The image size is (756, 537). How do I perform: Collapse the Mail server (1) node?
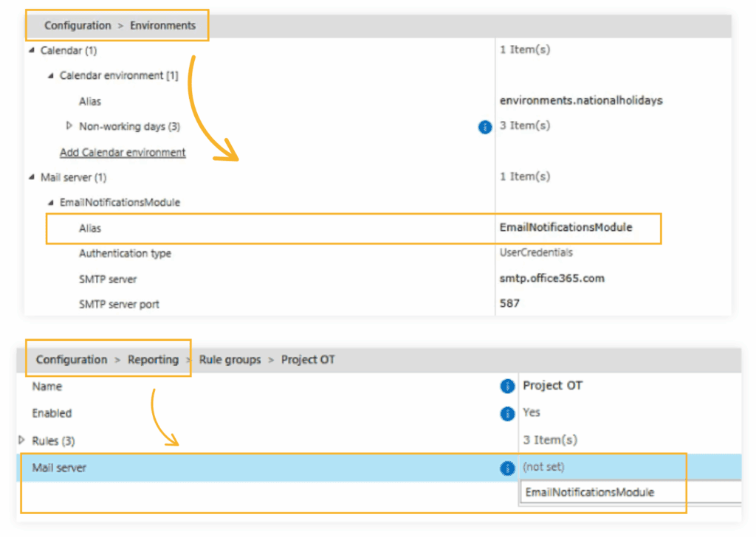[32, 178]
